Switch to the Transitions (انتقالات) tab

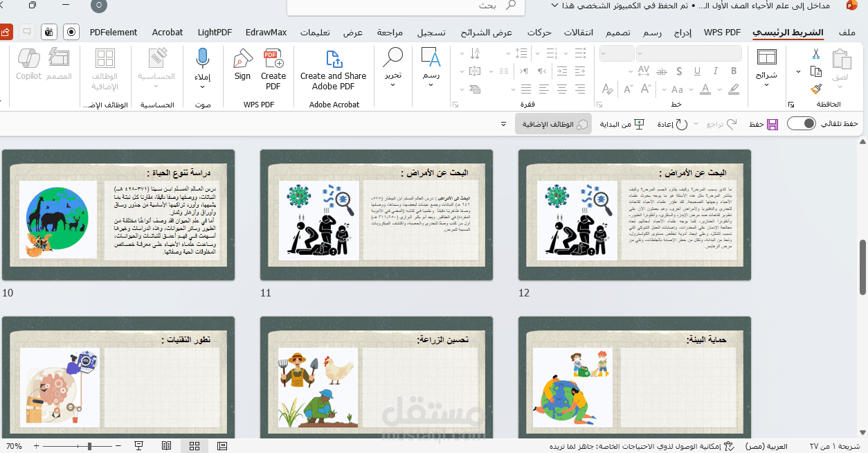578,33
